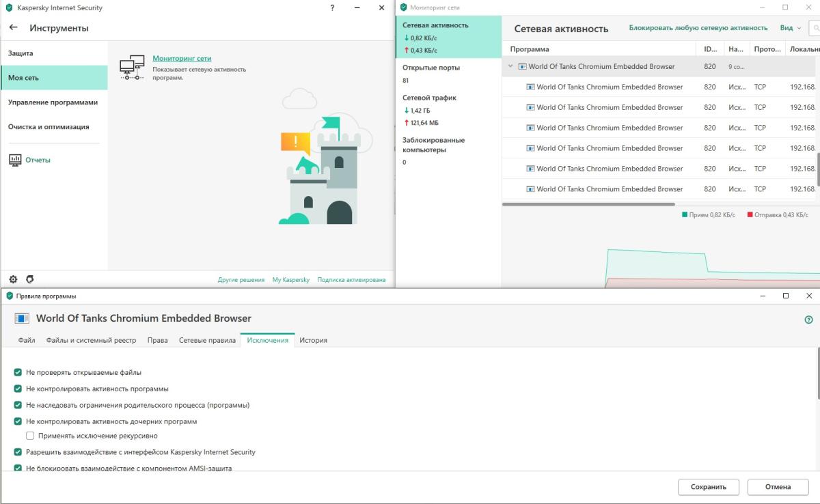Click the search icon in Сетевая активность
Screen dimensions: 820x504
tap(815, 28)
